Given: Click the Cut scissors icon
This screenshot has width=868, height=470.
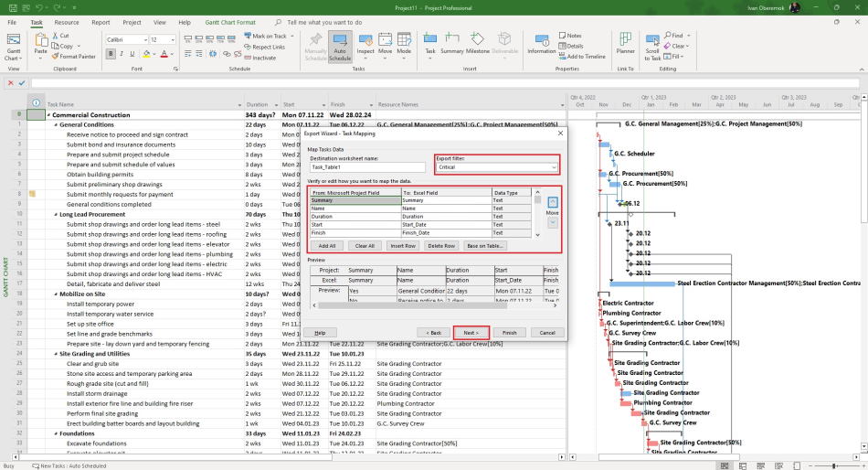Looking at the screenshot, I should point(56,36).
